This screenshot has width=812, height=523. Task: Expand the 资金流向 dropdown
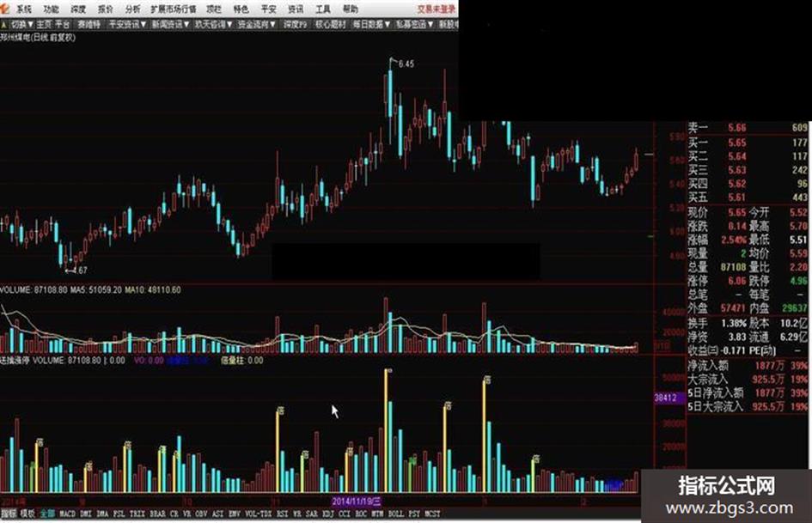pyautogui.click(x=257, y=24)
